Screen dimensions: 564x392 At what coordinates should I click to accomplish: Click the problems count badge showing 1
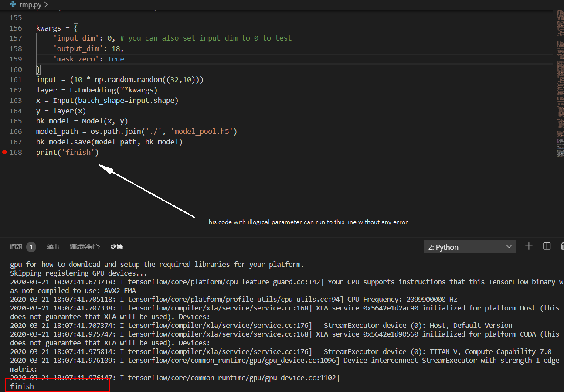click(x=31, y=246)
